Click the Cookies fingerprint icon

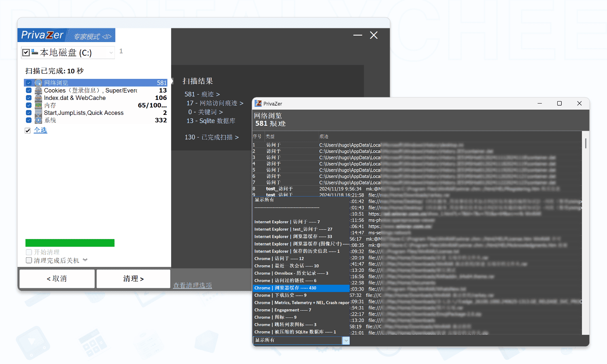(38, 91)
